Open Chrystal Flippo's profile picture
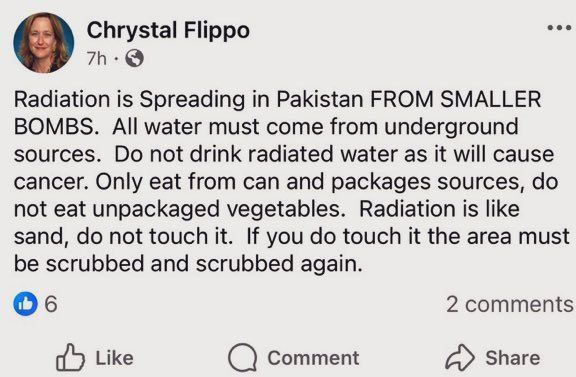Image resolution: width=576 pixels, height=377 pixels. 43,42
